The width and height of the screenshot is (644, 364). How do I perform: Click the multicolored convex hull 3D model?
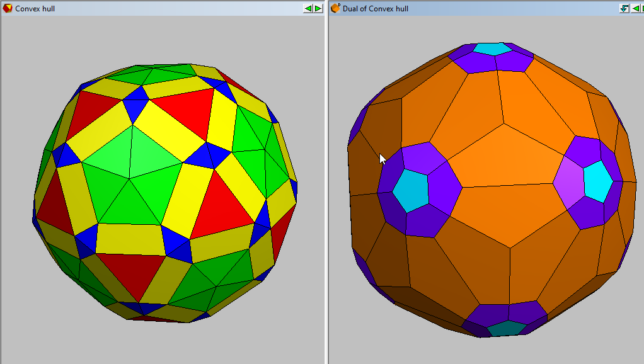pos(164,193)
